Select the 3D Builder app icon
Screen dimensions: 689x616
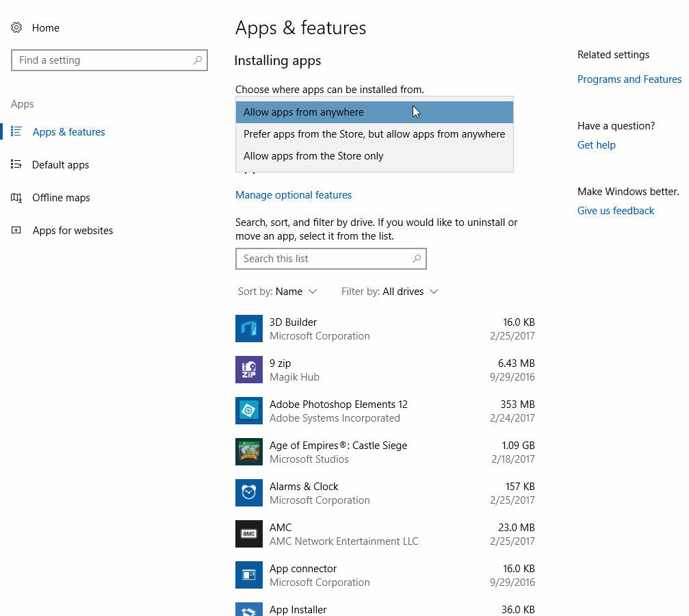(x=248, y=329)
